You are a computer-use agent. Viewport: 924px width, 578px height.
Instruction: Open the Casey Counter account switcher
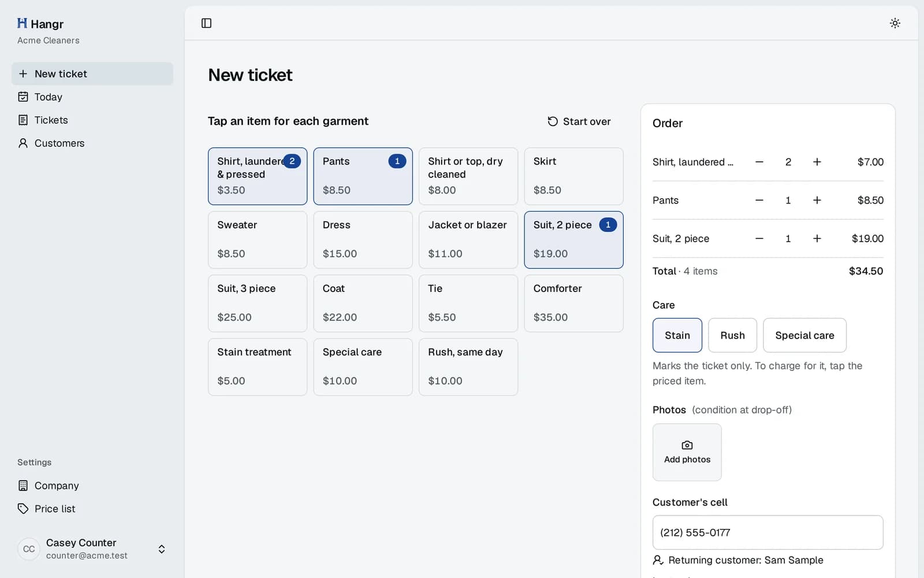click(92, 549)
